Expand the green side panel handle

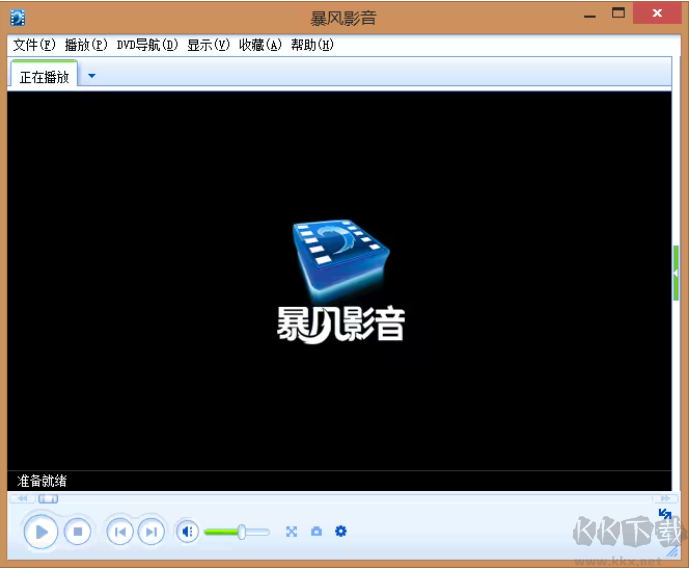point(676,273)
